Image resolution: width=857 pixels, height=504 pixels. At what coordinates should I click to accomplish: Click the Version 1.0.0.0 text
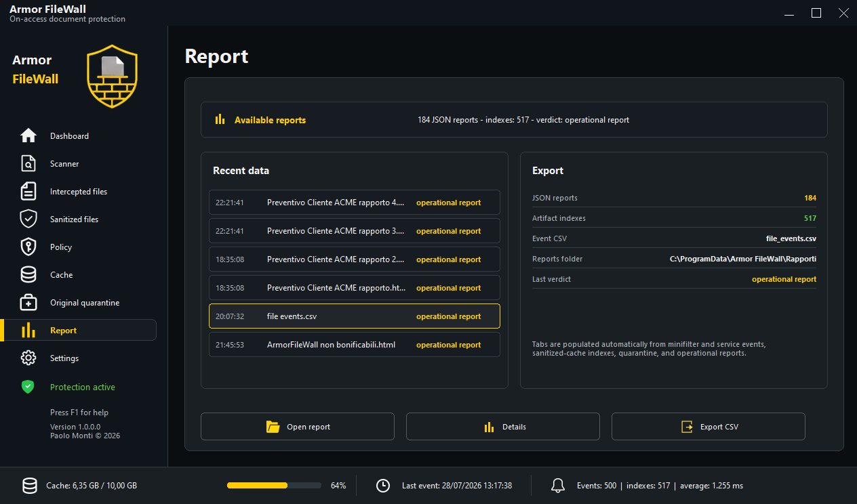75,427
